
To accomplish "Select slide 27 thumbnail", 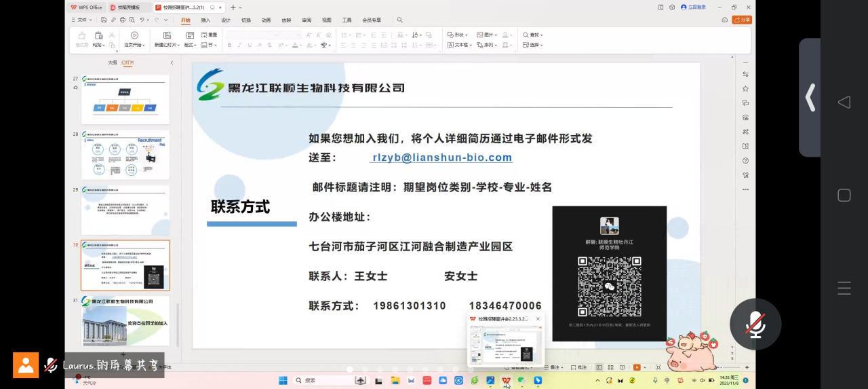I will 125,100.
